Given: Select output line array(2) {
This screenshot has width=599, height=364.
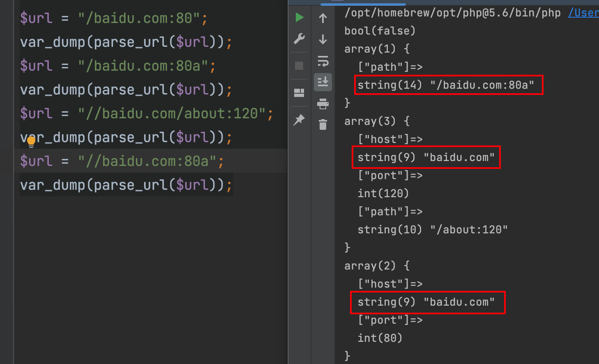Looking at the screenshot, I should coord(377,266).
